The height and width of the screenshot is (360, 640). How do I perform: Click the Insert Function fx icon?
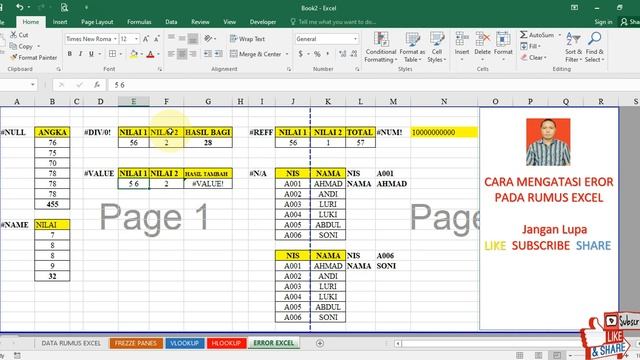[97, 85]
